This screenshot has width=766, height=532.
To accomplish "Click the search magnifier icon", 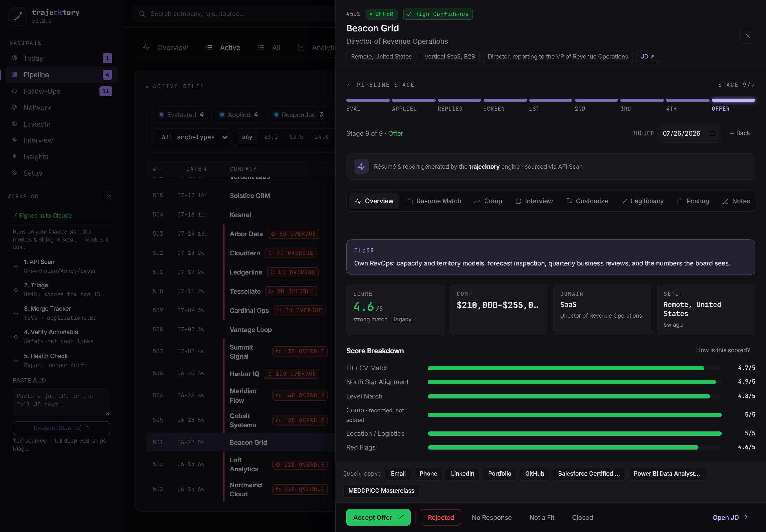I will pyautogui.click(x=142, y=14).
